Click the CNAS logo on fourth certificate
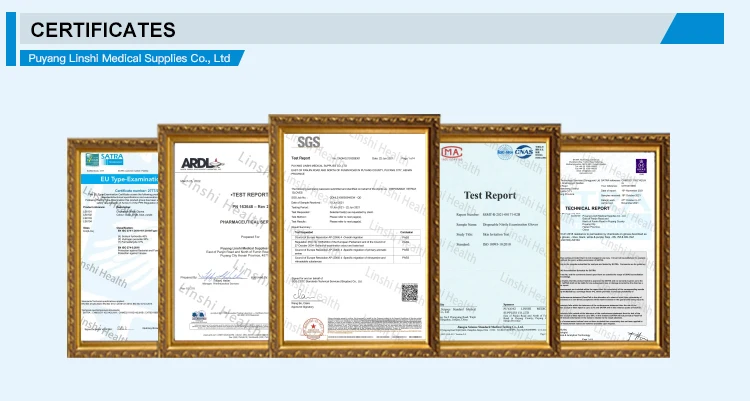This screenshot has height=401, width=750. coord(524,152)
